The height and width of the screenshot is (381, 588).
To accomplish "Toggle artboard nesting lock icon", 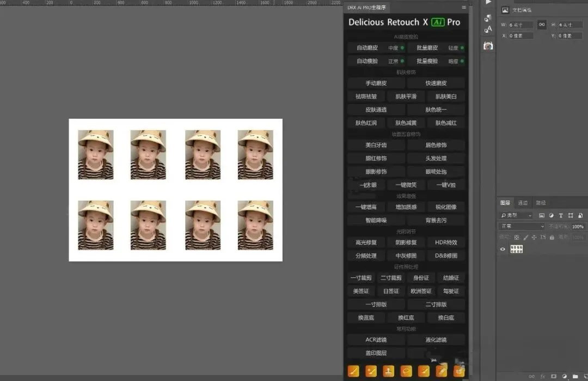I will [543, 237].
